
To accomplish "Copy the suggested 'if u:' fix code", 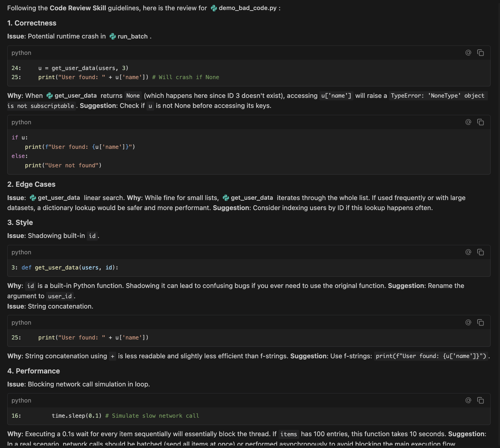I will click(480, 122).
